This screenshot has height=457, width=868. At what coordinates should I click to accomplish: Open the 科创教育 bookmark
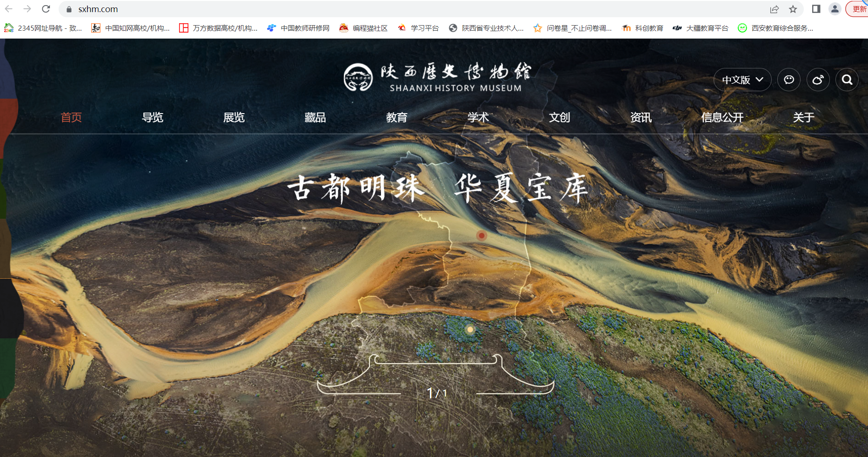(648, 27)
